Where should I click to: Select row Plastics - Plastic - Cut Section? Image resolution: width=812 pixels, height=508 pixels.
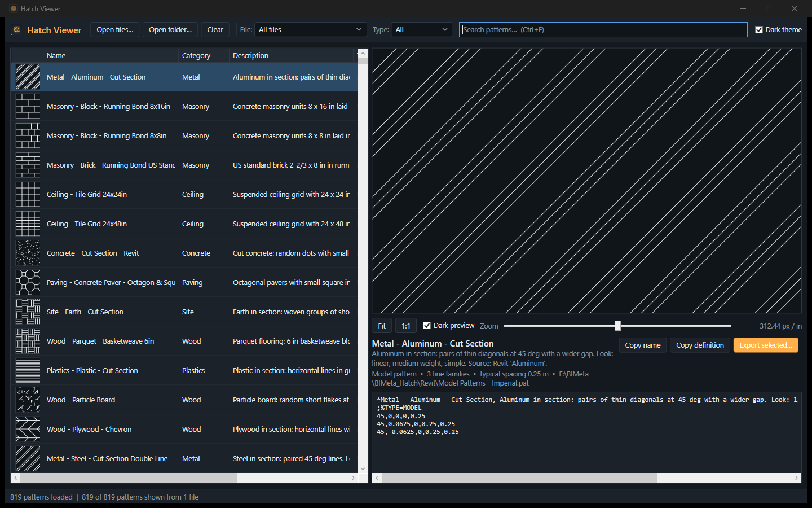coord(184,370)
